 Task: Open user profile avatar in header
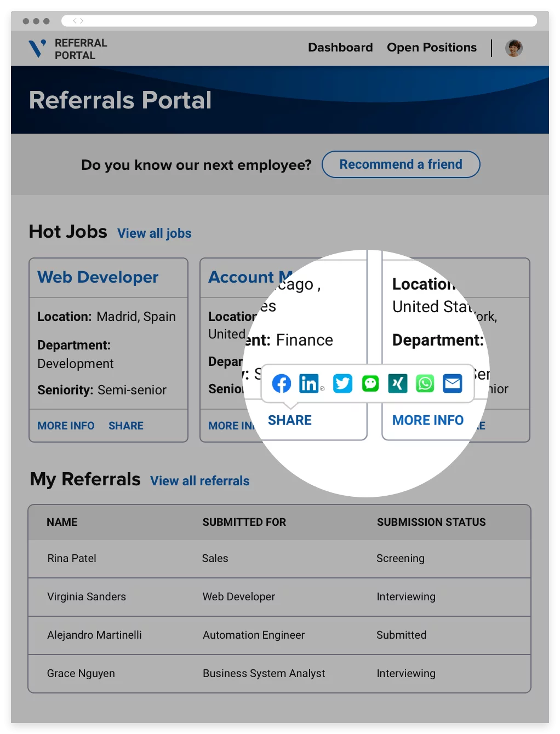[x=514, y=48]
